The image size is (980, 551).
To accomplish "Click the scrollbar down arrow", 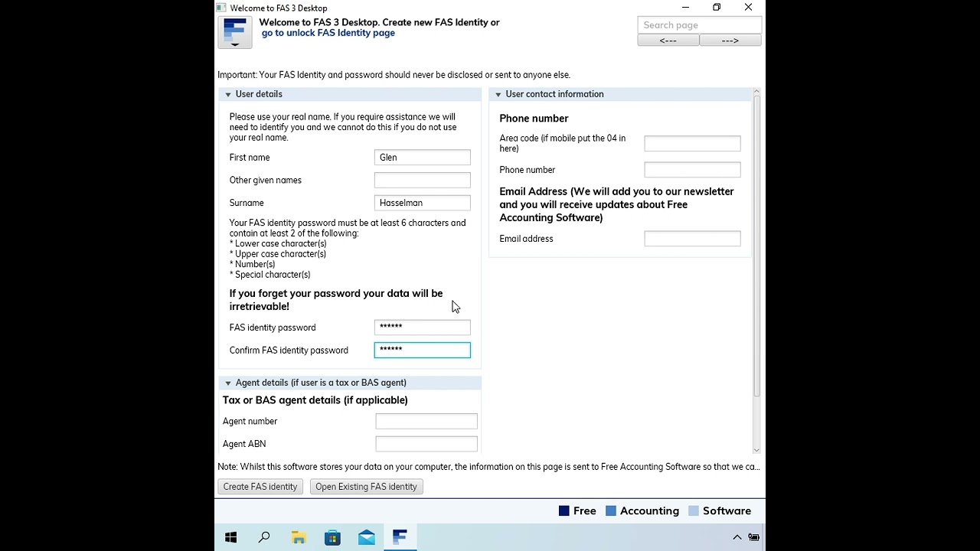I will click(x=756, y=450).
